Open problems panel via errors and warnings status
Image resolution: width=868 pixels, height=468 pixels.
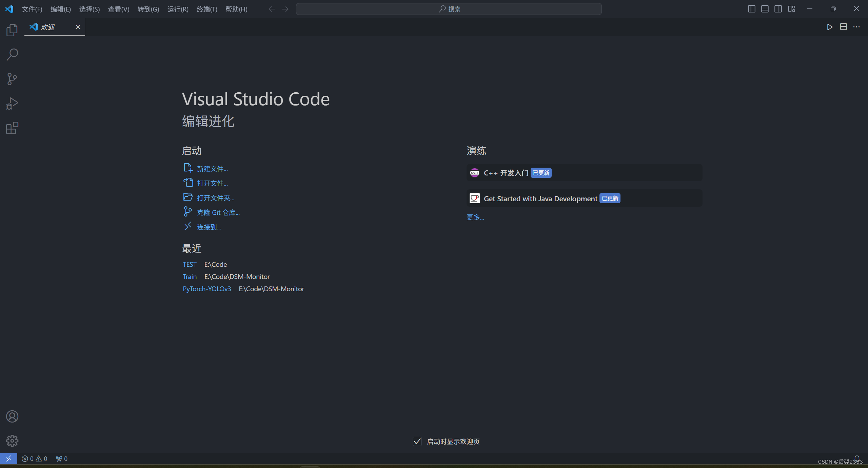tap(35, 458)
